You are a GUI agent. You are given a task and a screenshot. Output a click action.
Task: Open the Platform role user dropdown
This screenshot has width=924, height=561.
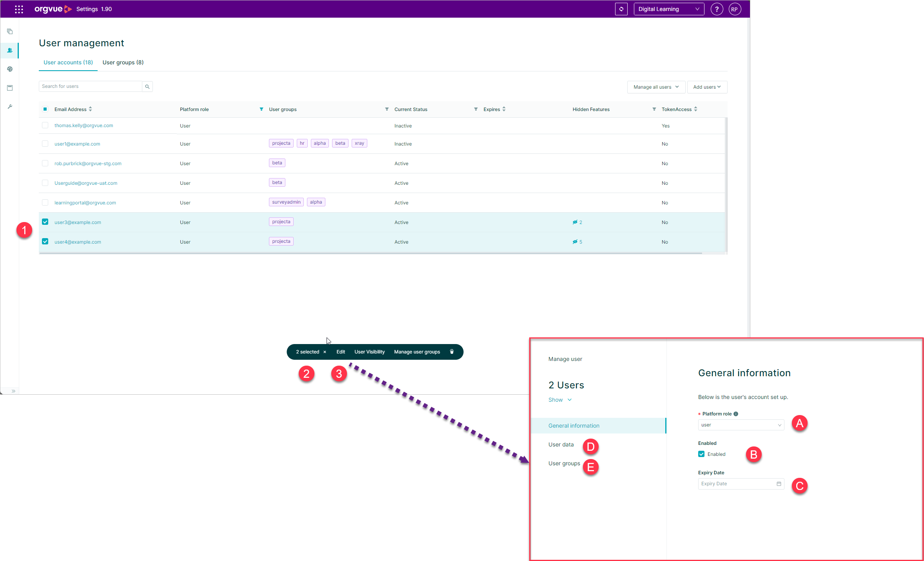[x=741, y=425]
